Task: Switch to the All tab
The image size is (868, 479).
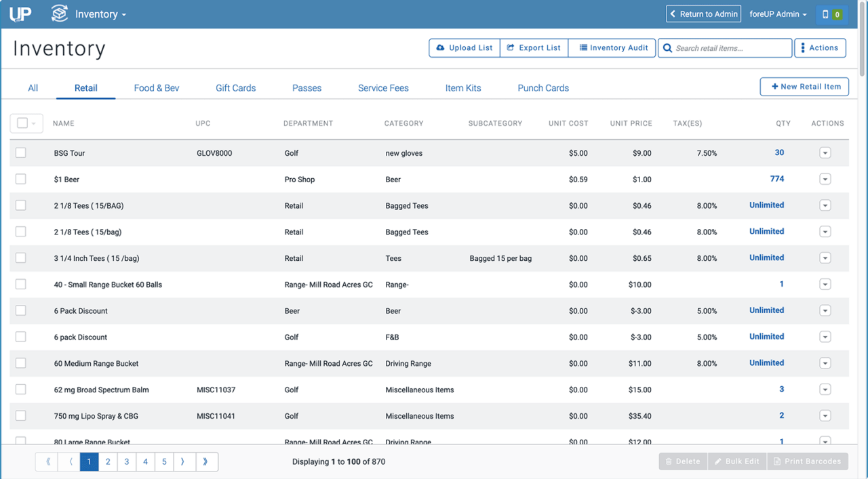Action: pos(33,88)
